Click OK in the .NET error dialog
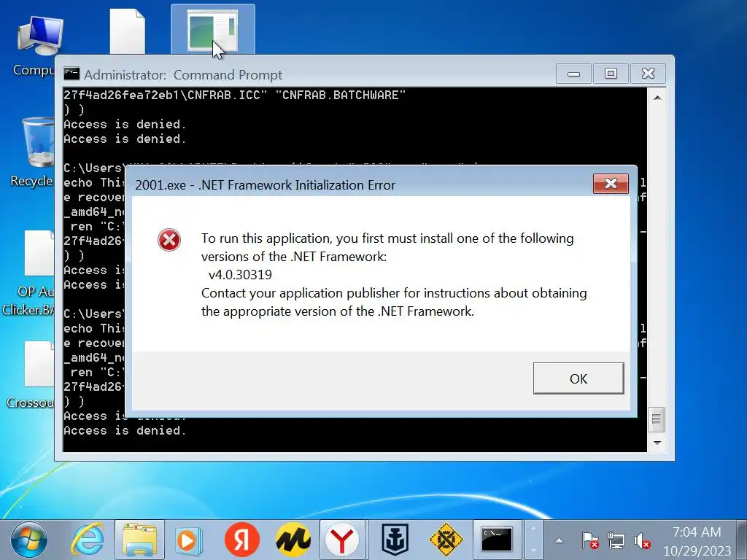747x560 pixels. [x=578, y=378]
